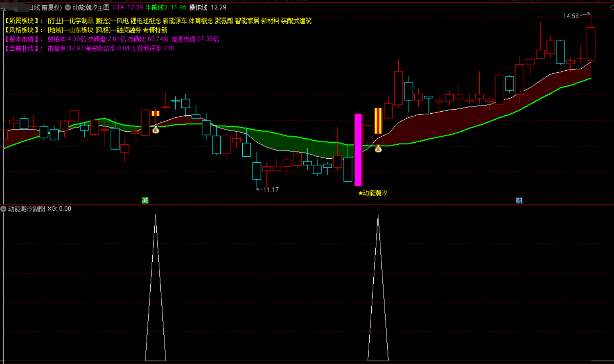Click the small yellow-red striped bar above the left money bag
The height and width of the screenshot is (364, 614).
156,113
